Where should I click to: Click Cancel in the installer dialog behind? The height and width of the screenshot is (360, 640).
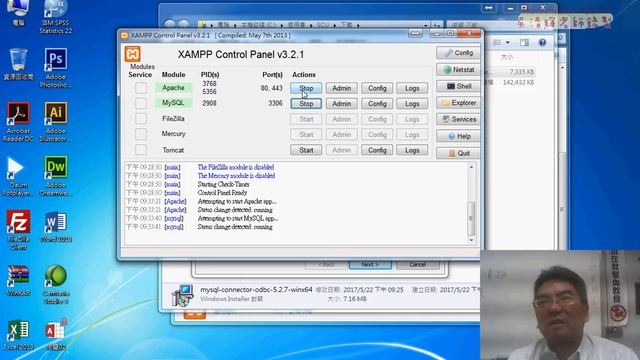[x=417, y=264]
